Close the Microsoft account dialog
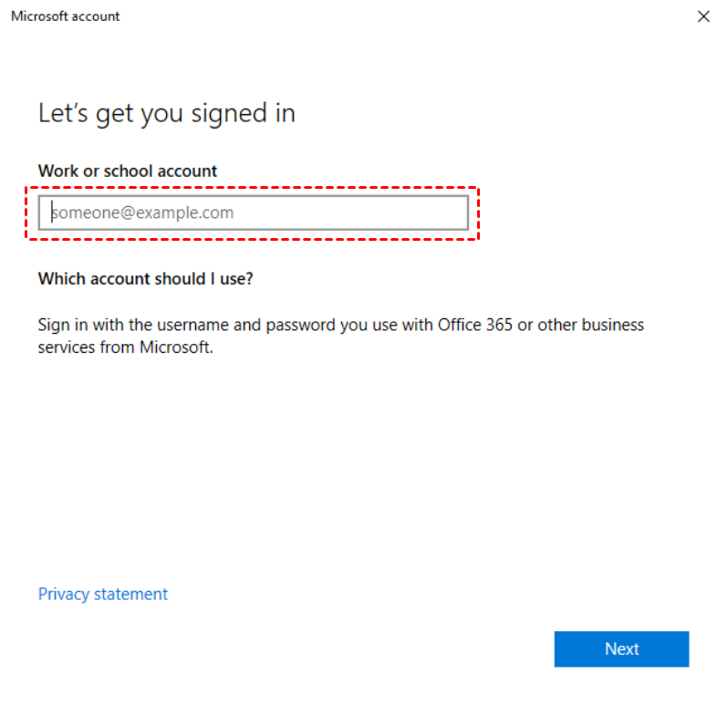 coord(703,16)
